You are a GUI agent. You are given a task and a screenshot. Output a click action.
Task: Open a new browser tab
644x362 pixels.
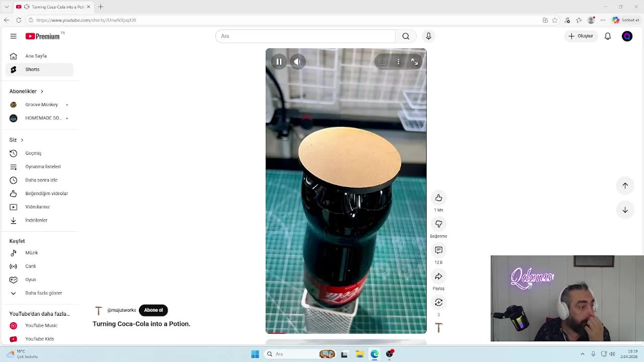point(101,7)
